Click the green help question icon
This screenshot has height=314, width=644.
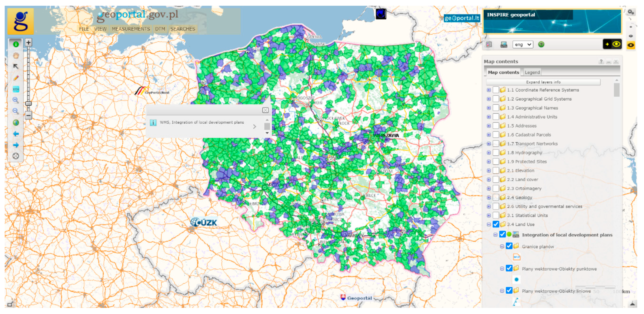pos(541,44)
